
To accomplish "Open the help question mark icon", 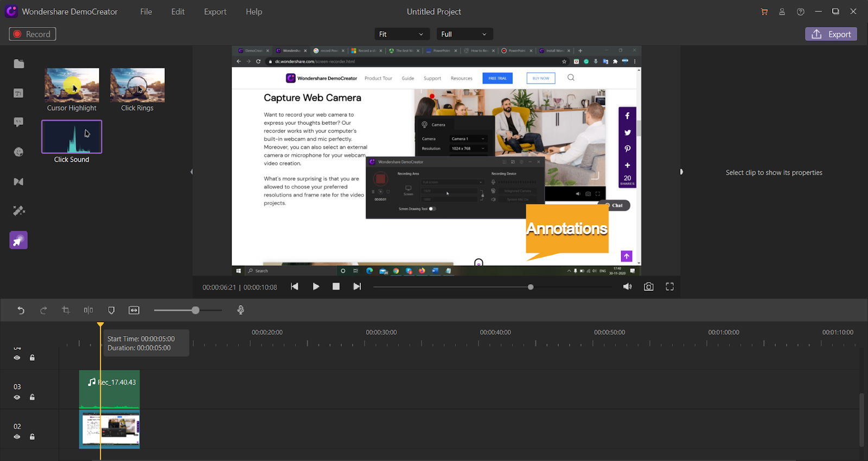I will [801, 11].
